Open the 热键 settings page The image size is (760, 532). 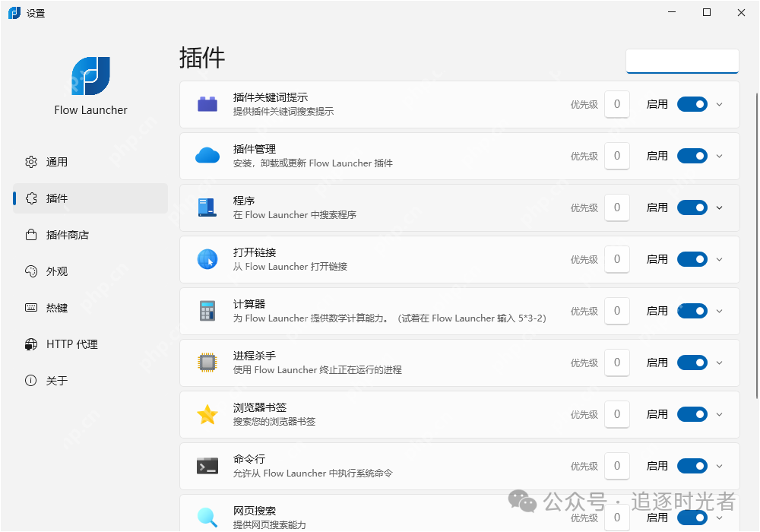coord(90,308)
